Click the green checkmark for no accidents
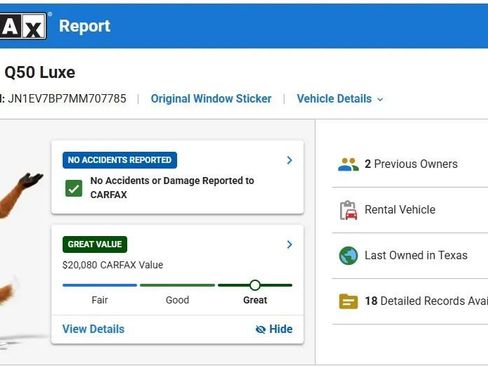Screen dimensions: 488x366 tap(74, 188)
